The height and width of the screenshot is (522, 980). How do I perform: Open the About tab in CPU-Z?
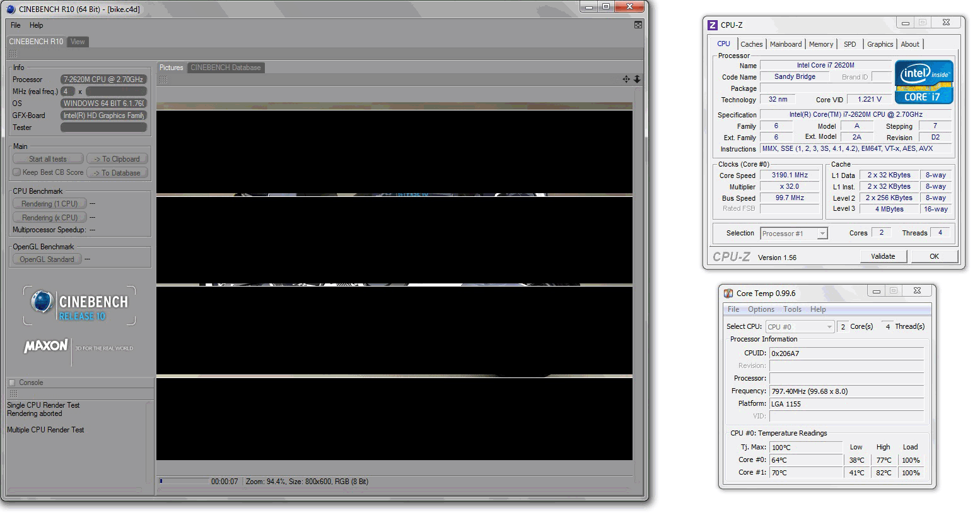pyautogui.click(x=910, y=44)
